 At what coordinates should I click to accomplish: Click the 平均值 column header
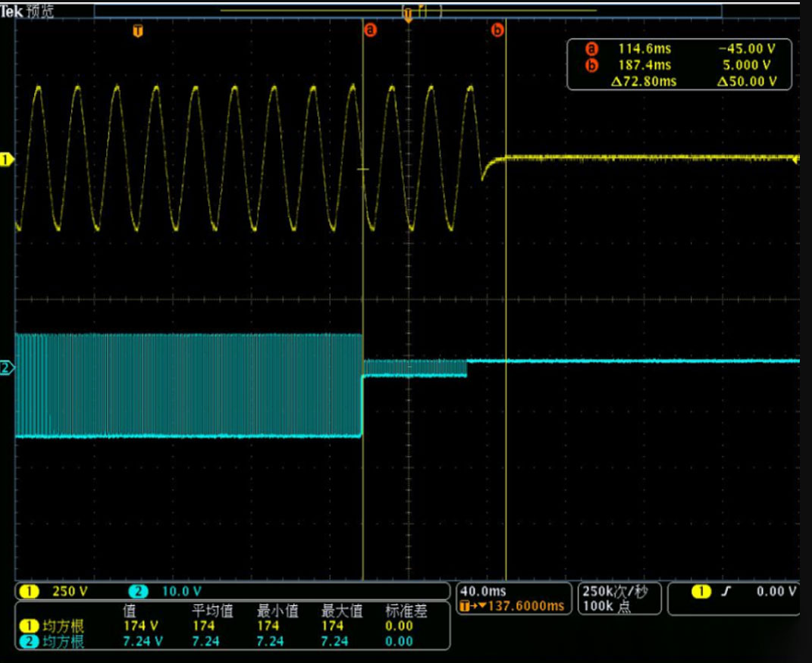click(212, 611)
